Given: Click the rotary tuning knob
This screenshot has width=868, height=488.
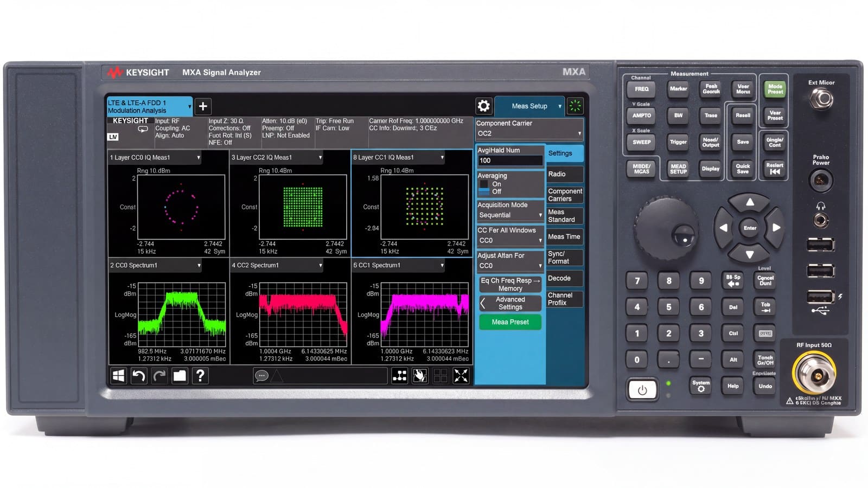Looking at the screenshot, I should [667, 228].
